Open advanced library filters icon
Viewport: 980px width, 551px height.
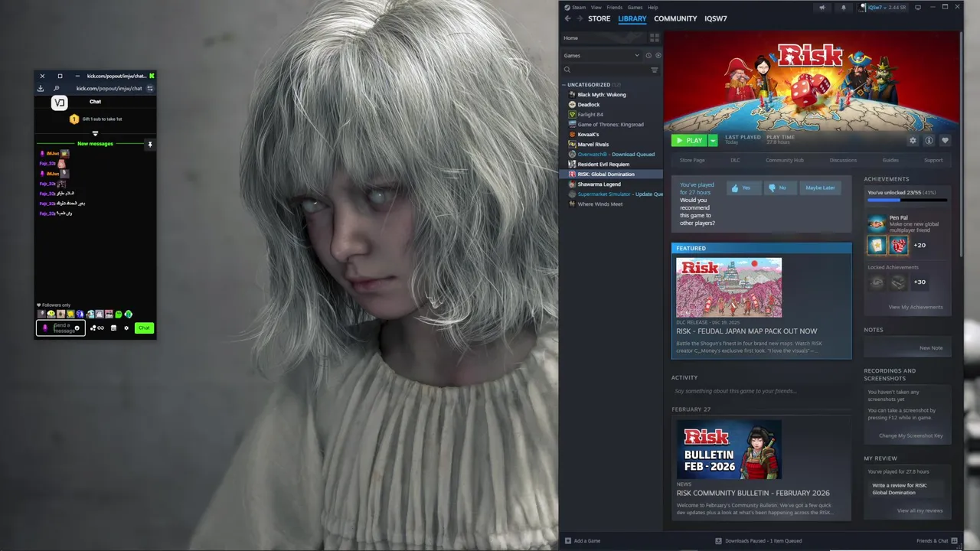655,70
